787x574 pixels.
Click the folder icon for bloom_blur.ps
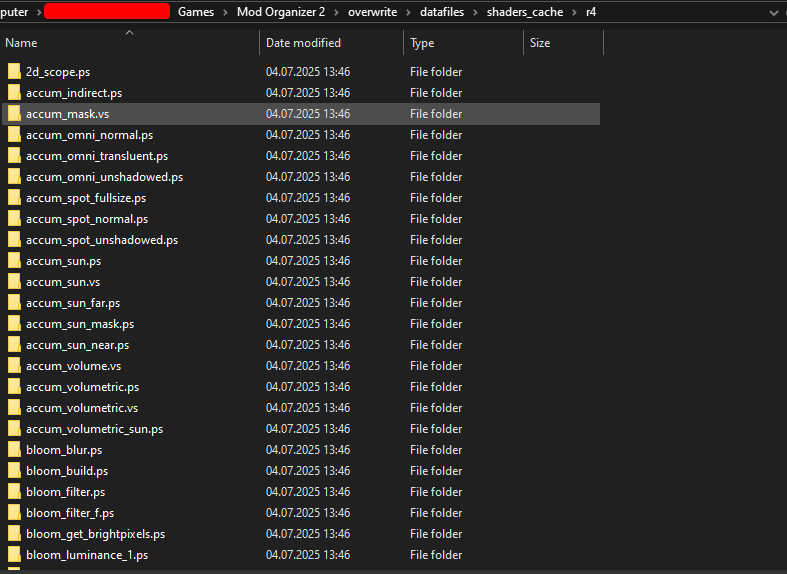pos(14,450)
